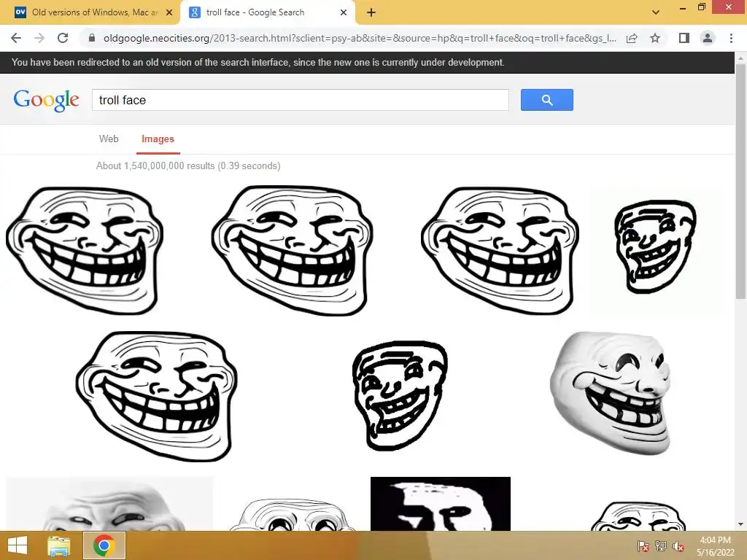
Task: Open the black-background troll face image
Action: point(440,504)
